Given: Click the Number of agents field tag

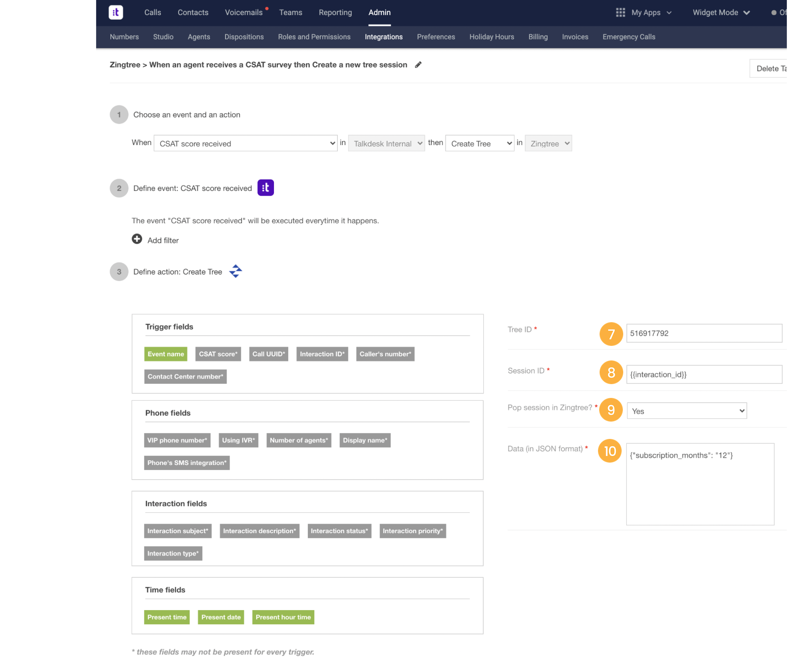Looking at the screenshot, I should 298,441.
